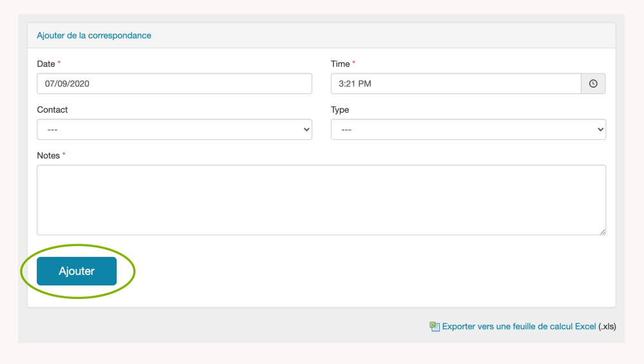This screenshot has height=364, width=644.
Task: Click the Type dropdown chevron arrow
Action: point(600,129)
